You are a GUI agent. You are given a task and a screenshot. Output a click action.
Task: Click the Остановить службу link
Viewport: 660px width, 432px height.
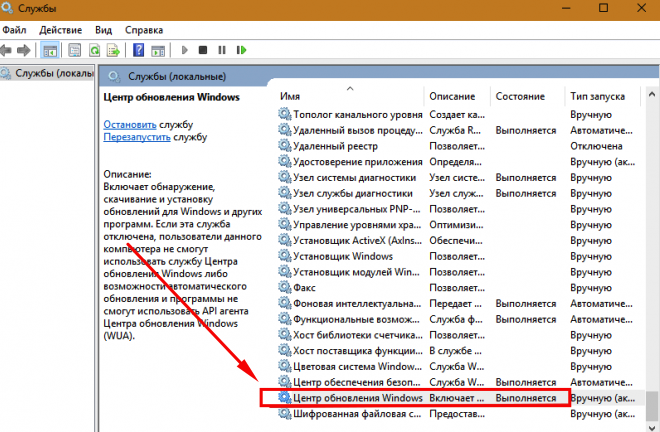(130, 125)
